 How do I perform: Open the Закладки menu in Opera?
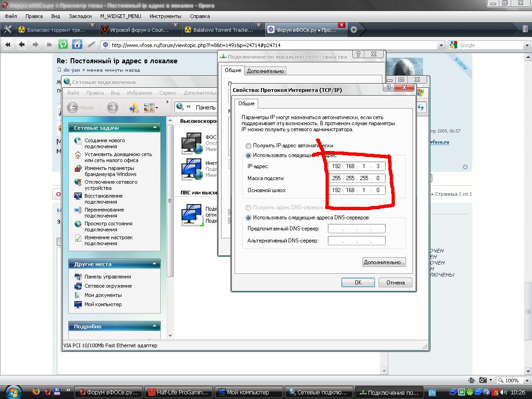pos(80,16)
